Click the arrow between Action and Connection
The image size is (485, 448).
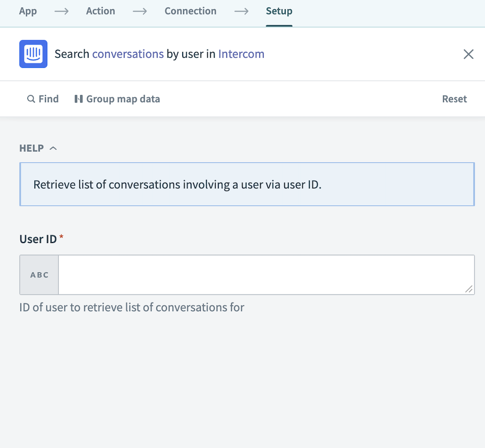(140, 11)
